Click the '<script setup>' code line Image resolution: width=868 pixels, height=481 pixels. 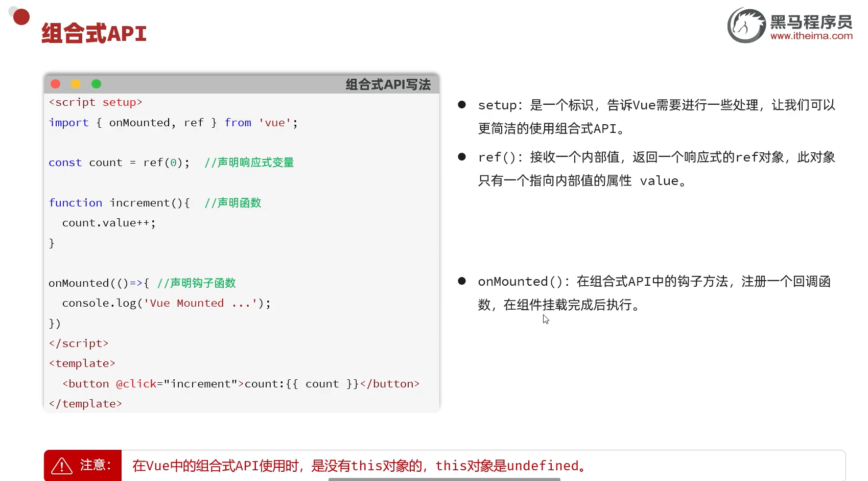(x=96, y=102)
